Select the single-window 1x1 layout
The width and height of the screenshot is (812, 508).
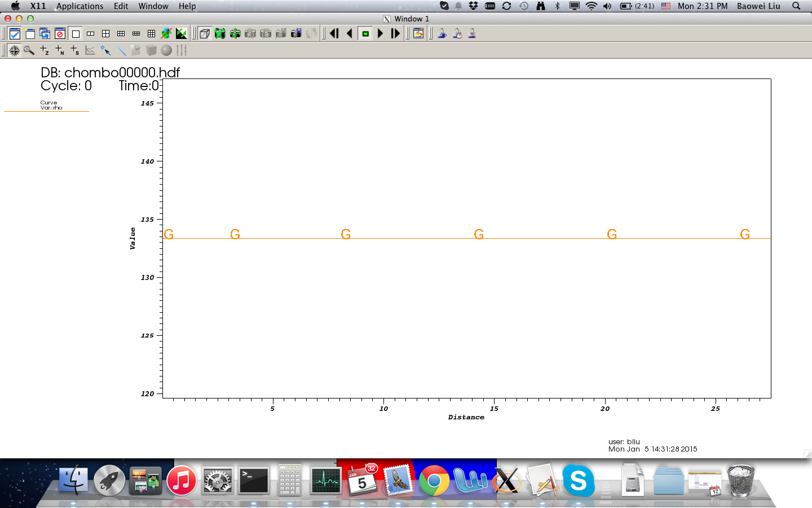[76, 34]
